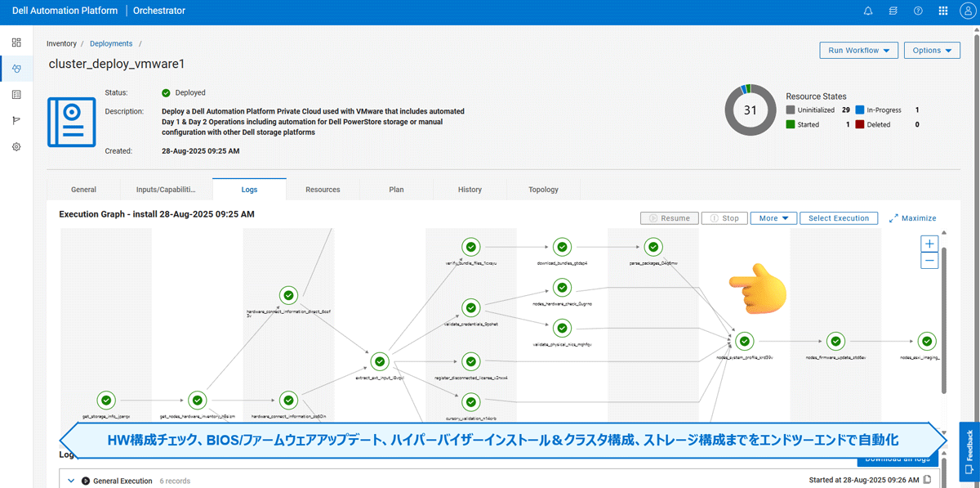980x488 pixels.
Task: Click the Deleted resource state legend
Action: coord(887,125)
